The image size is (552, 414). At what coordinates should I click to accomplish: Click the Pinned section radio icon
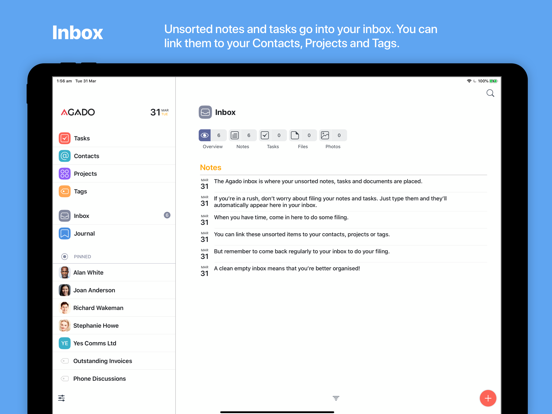pos(64,256)
